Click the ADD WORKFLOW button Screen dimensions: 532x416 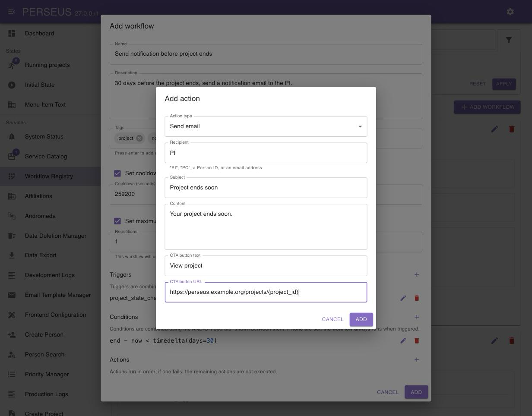pos(487,107)
